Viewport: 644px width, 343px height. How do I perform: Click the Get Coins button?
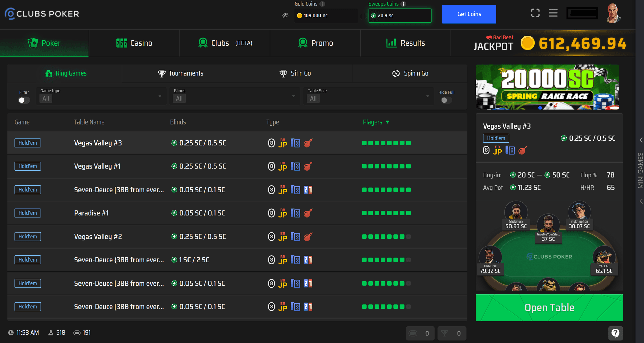pos(469,14)
